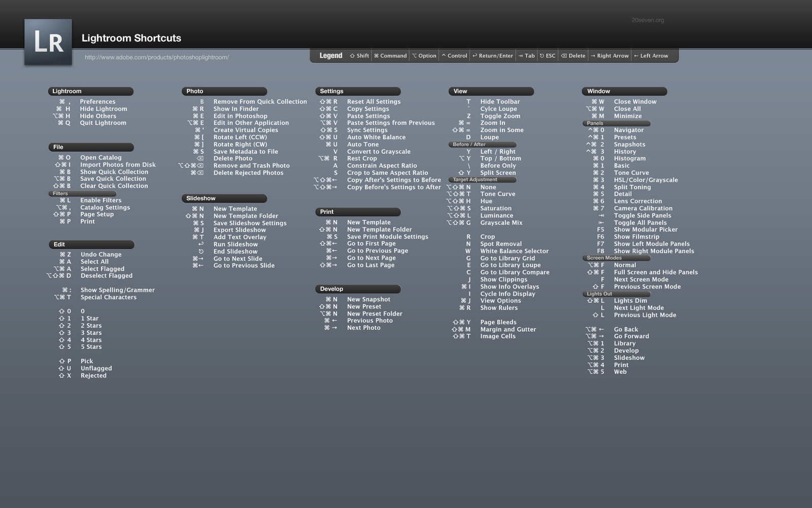The image size is (812, 508).
Task: Click the 'New Preset Folder' row
Action: point(361,314)
